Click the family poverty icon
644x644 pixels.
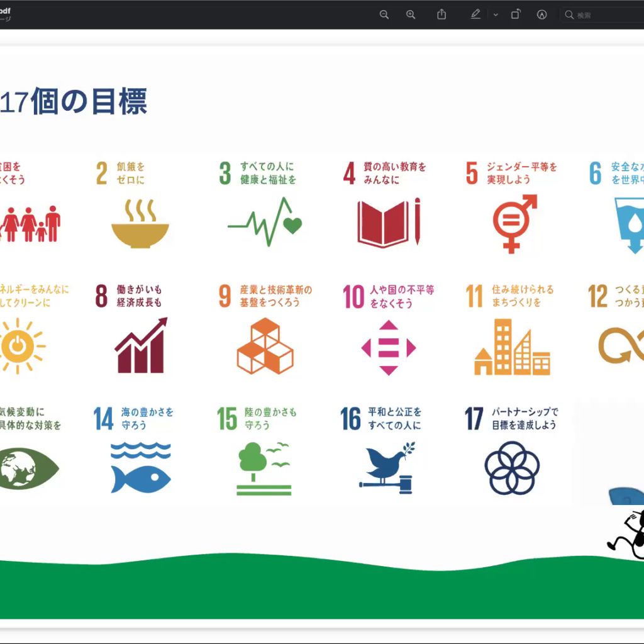(x=30, y=223)
